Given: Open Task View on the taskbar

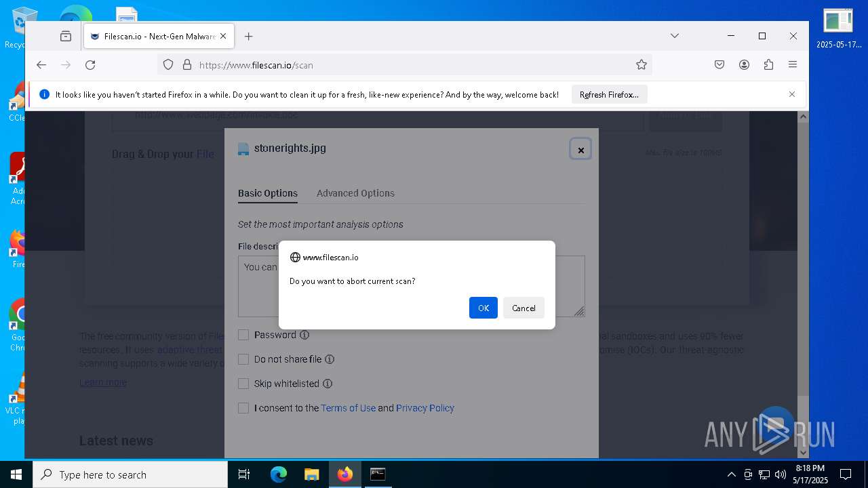Looking at the screenshot, I should (x=244, y=474).
